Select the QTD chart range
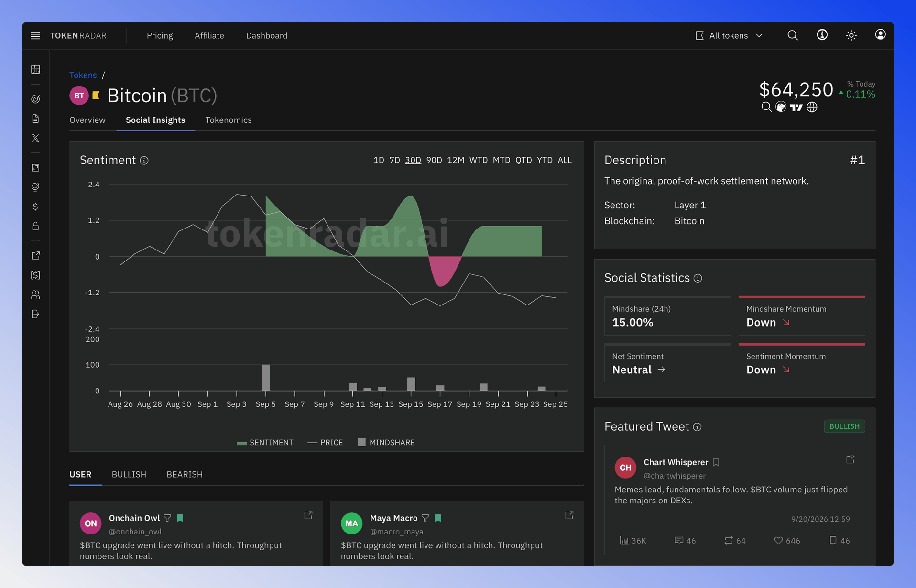 523,160
